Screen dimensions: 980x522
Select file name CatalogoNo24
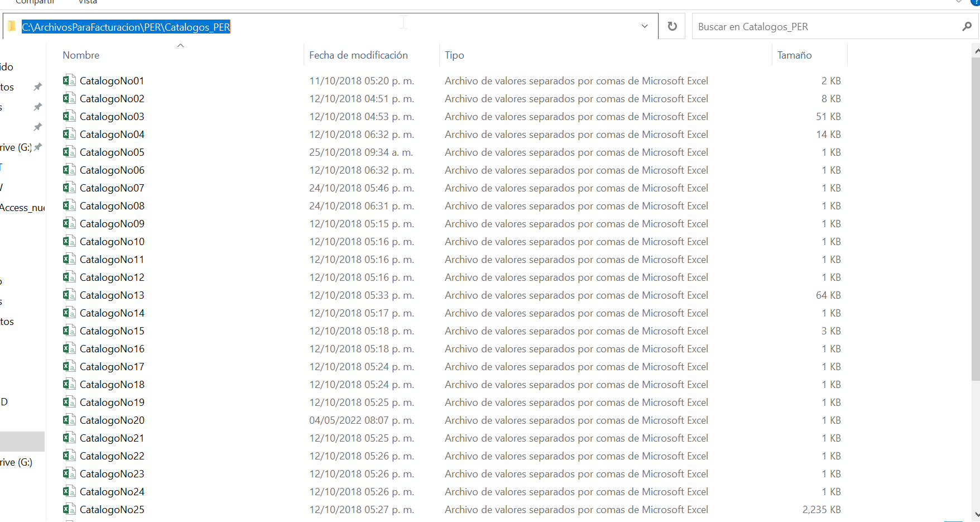(112, 491)
